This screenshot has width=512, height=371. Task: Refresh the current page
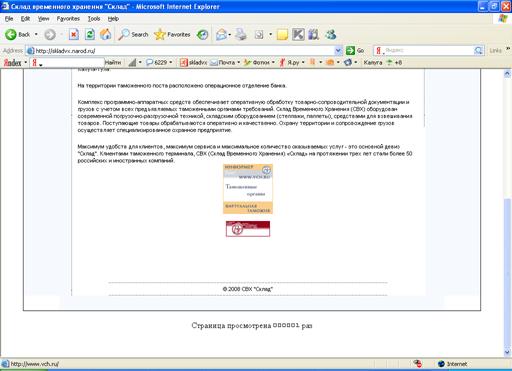click(90, 34)
